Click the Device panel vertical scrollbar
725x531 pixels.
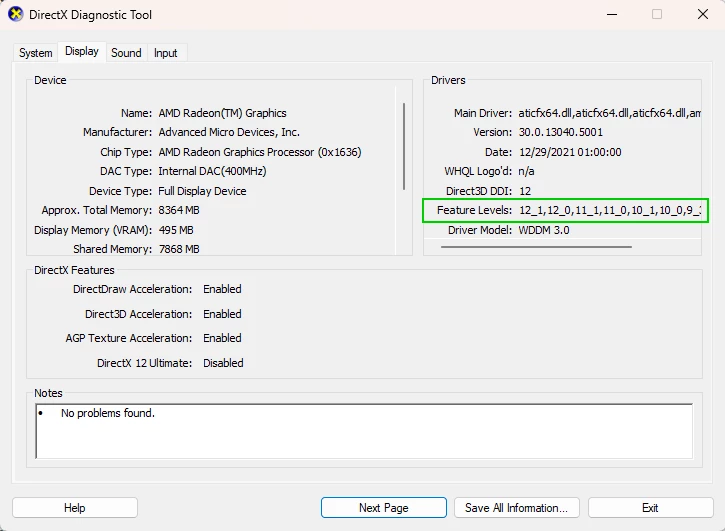coord(404,146)
